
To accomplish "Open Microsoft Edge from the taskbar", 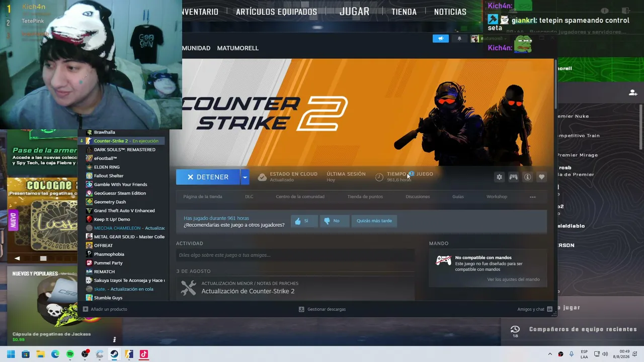I will pyautogui.click(x=55, y=354).
